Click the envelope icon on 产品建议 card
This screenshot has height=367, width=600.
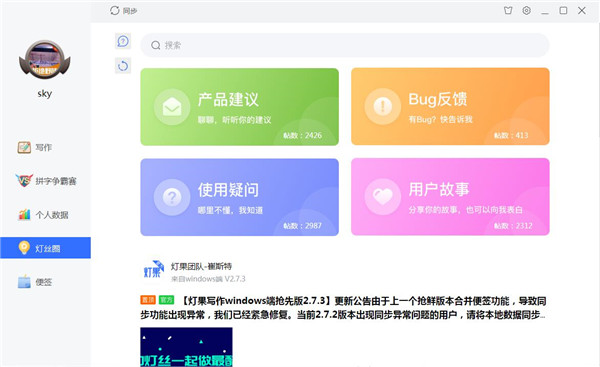pyautogui.click(x=172, y=107)
